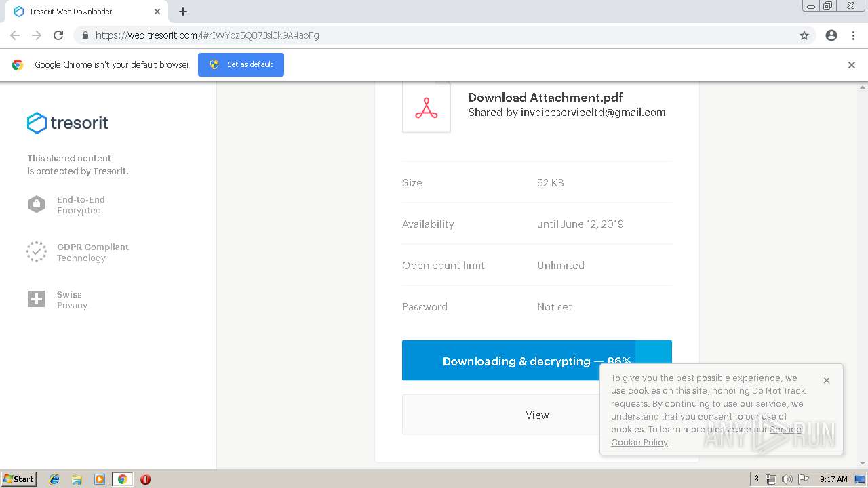Click the until June 12, 2019 availability
Image resolution: width=868 pixels, height=488 pixels.
click(580, 224)
